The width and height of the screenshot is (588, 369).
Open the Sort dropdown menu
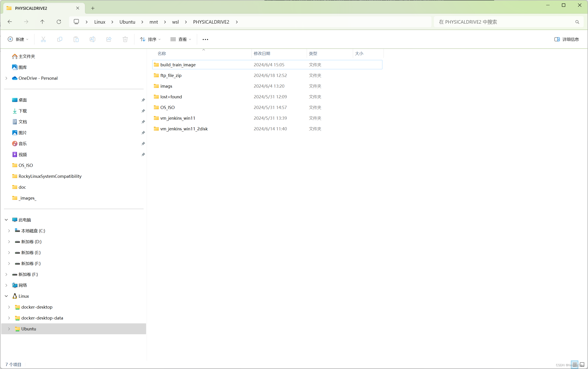click(150, 39)
